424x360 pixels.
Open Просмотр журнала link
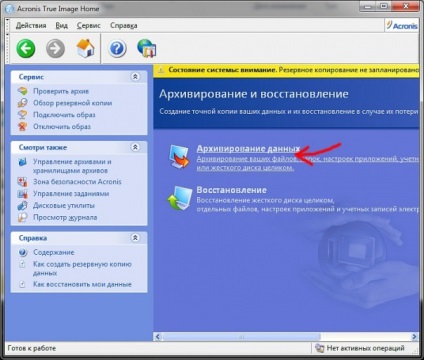click(65, 218)
